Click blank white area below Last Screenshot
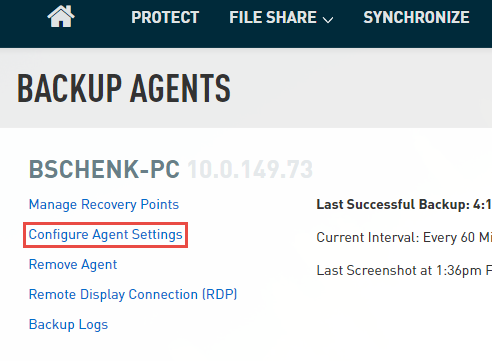This screenshot has width=492, height=361. pos(400,317)
